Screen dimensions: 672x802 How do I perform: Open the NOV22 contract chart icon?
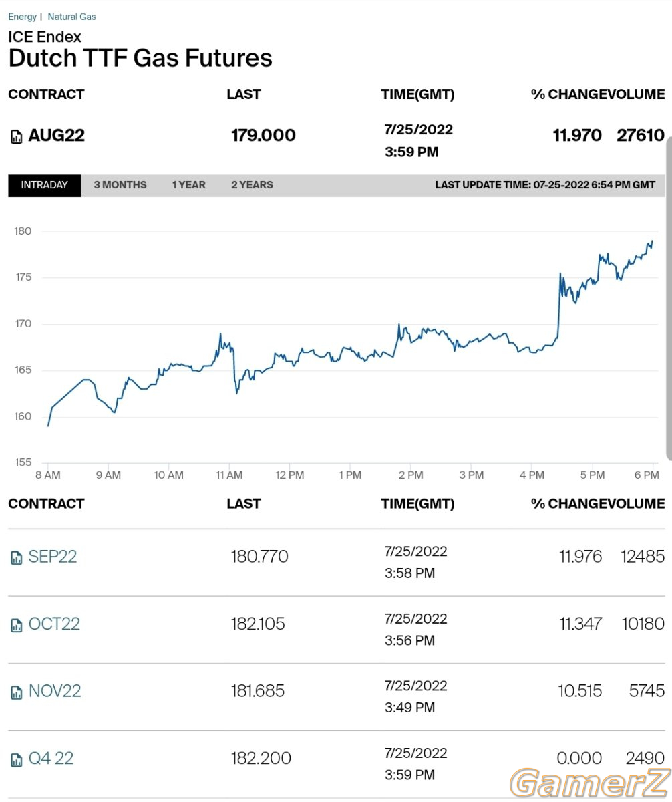(16, 692)
